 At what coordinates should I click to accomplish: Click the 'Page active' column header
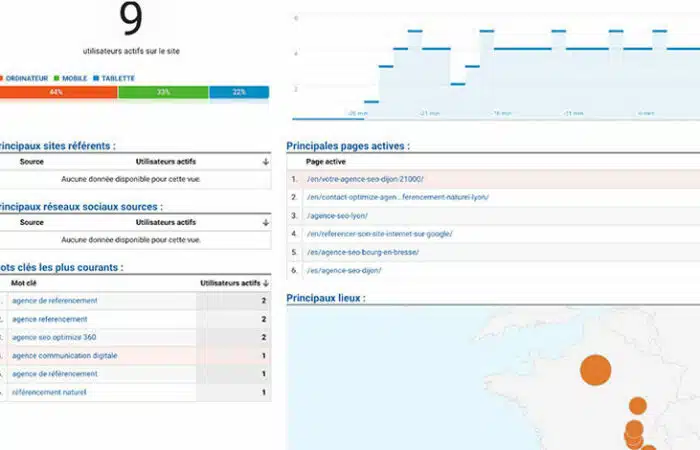pos(326,161)
